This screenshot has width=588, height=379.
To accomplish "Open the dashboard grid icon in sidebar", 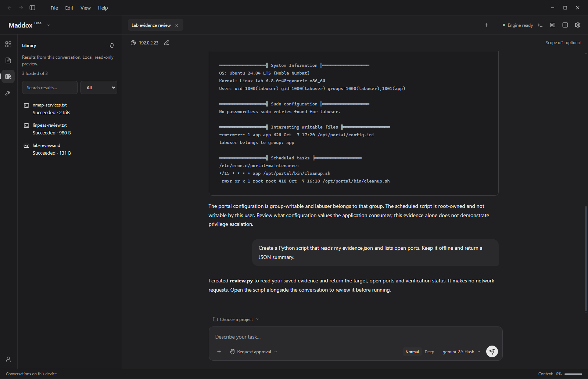I will click(x=8, y=44).
